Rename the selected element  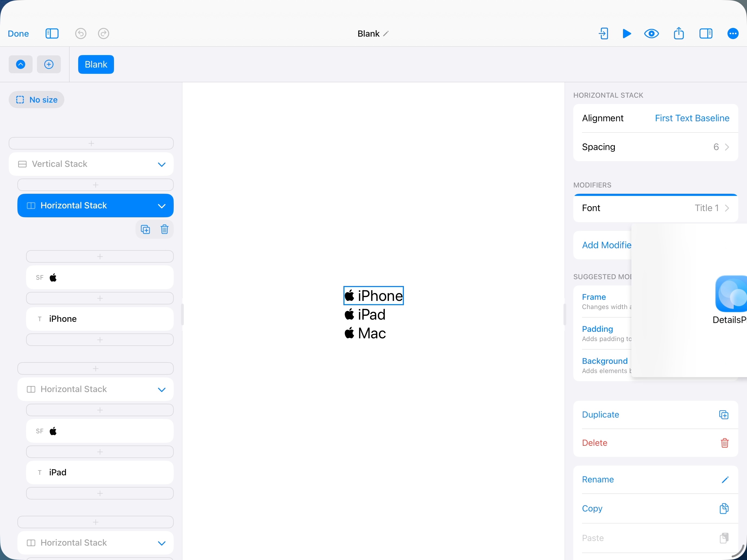(x=656, y=480)
